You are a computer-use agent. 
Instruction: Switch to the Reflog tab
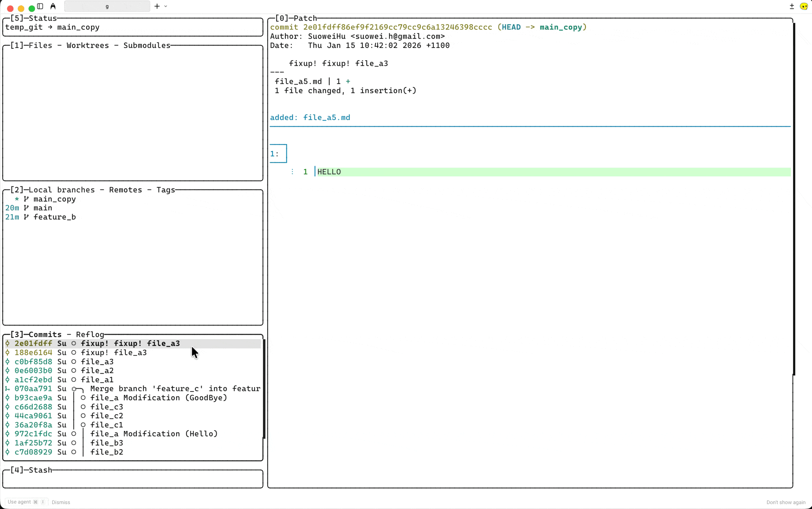click(x=90, y=334)
